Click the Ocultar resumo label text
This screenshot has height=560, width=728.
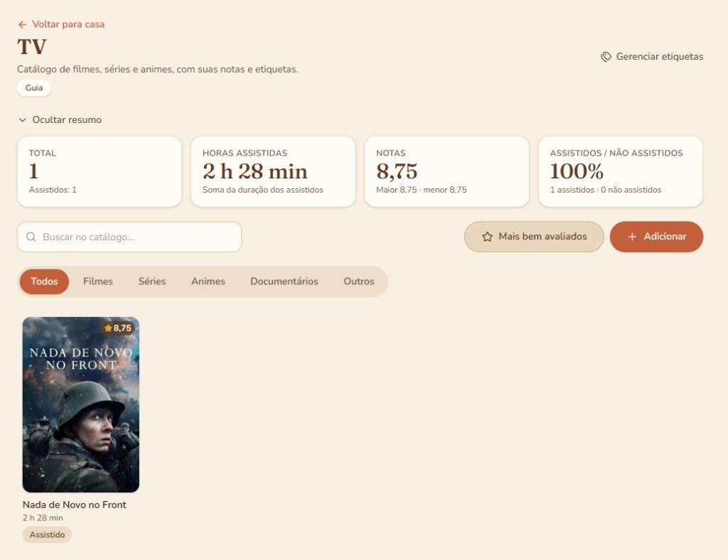(67, 119)
